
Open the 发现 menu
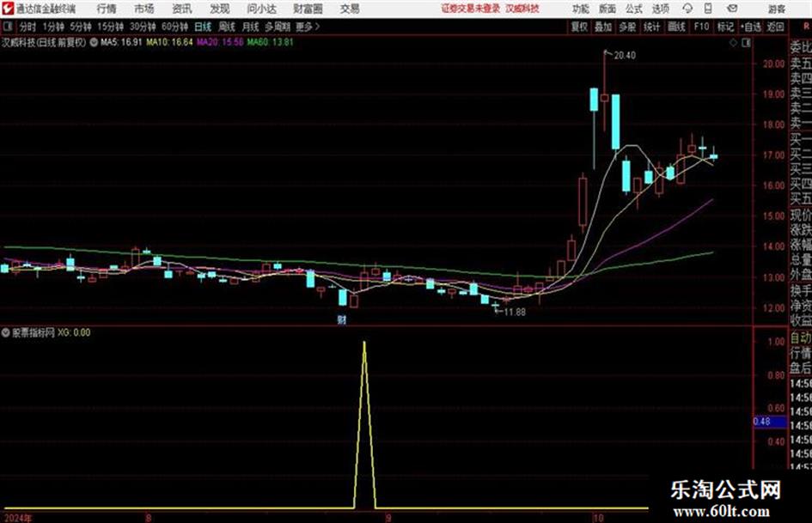pos(220,9)
